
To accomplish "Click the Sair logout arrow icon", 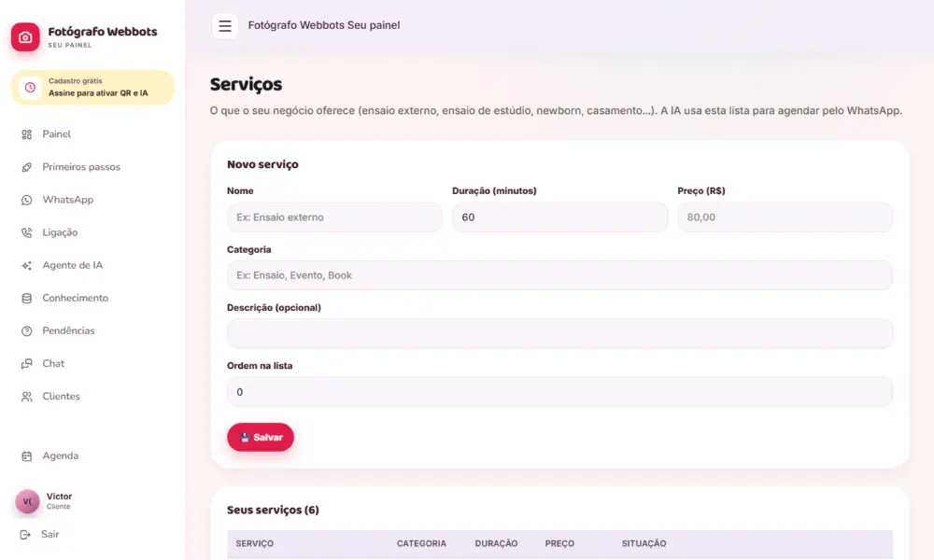I will (x=25, y=535).
